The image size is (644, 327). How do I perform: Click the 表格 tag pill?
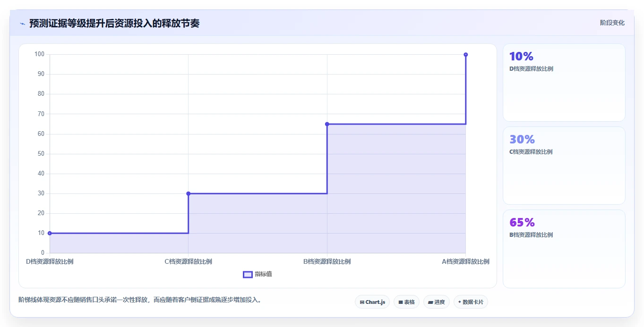click(x=406, y=302)
